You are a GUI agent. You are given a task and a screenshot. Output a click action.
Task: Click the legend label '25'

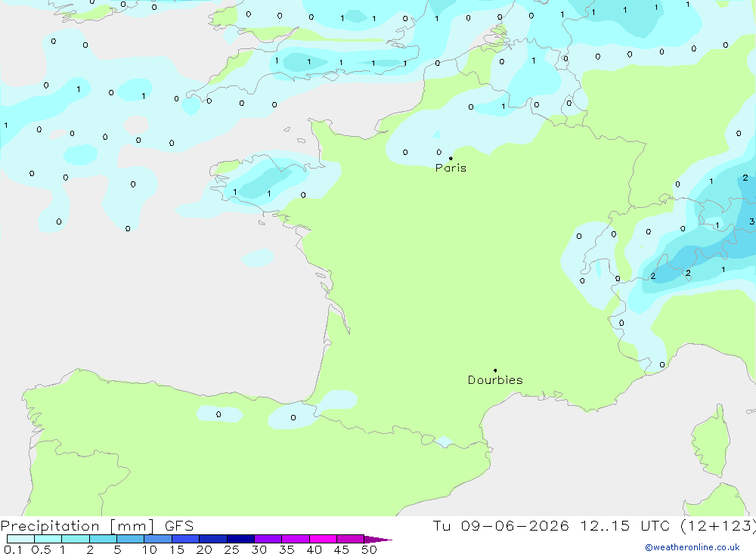(231, 549)
